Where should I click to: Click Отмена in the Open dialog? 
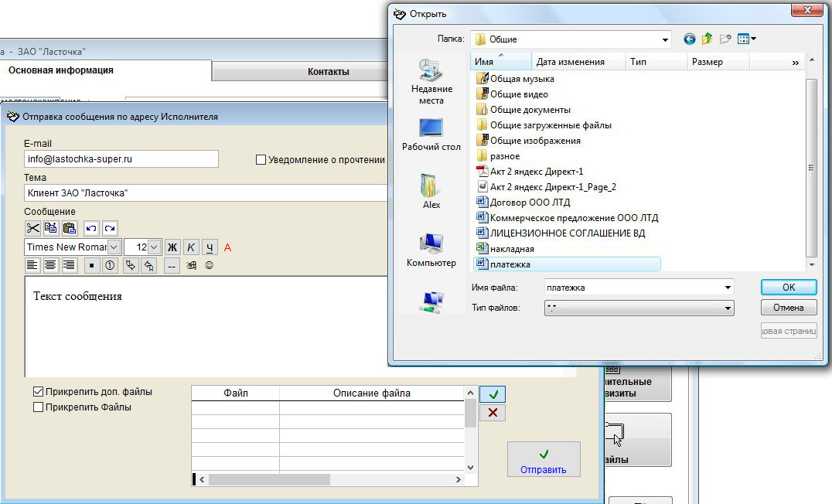tap(789, 308)
